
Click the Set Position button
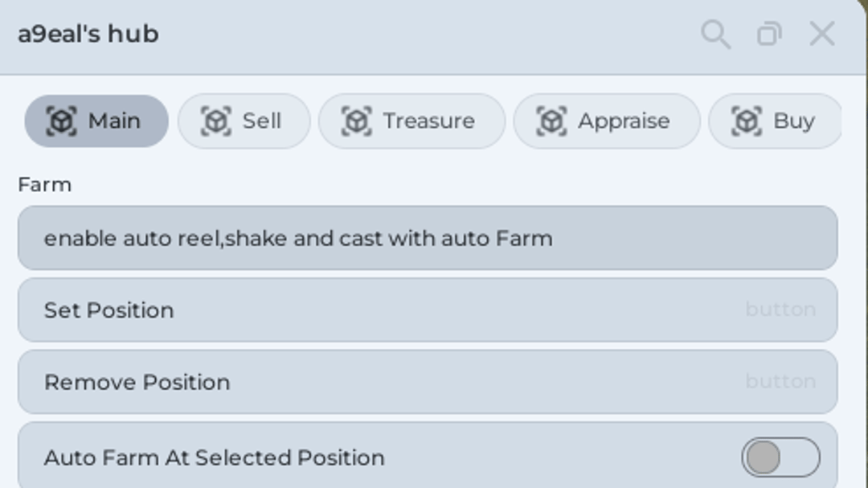(428, 310)
